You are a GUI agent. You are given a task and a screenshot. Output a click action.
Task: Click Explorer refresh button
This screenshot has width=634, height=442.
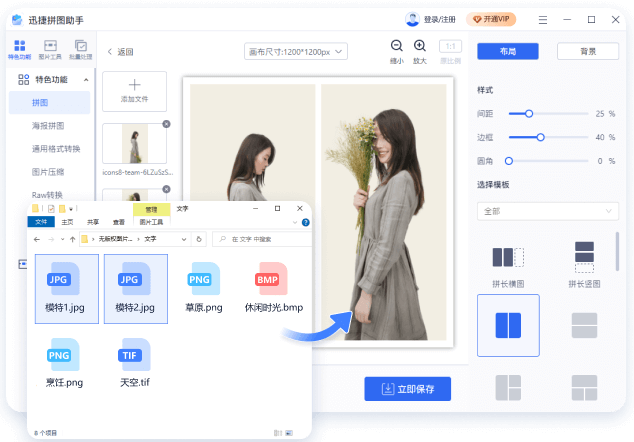(x=199, y=239)
